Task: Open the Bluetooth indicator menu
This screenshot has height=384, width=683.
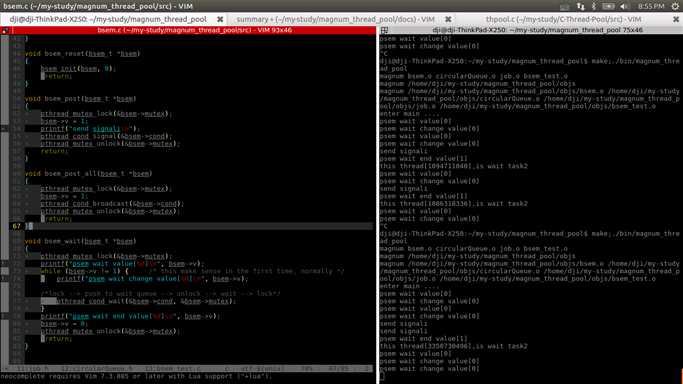Action: [x=594, y=6]
